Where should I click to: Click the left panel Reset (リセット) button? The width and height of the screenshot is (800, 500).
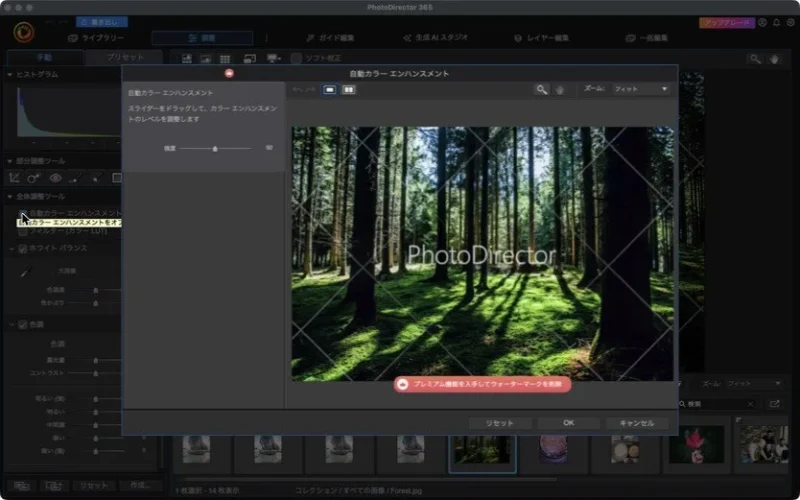pyautogui.click(x=94, y=486)
